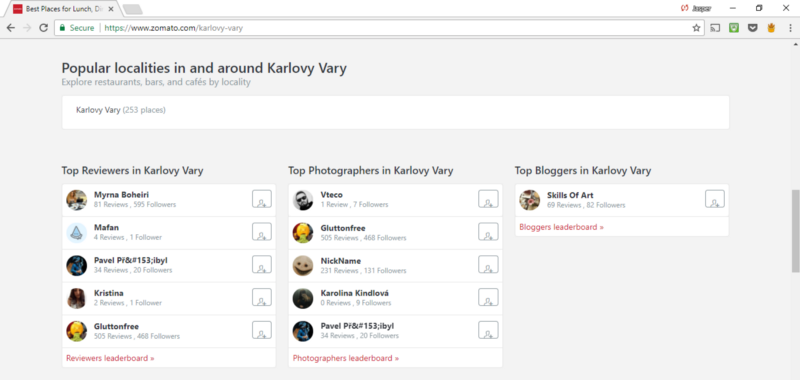Open a new browser tab
Screen dimensions: 800x380
[133, 9]
